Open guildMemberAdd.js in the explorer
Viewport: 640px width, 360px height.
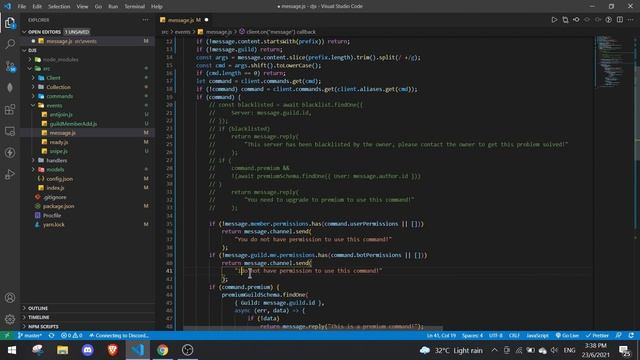click(x=73, y=124)
